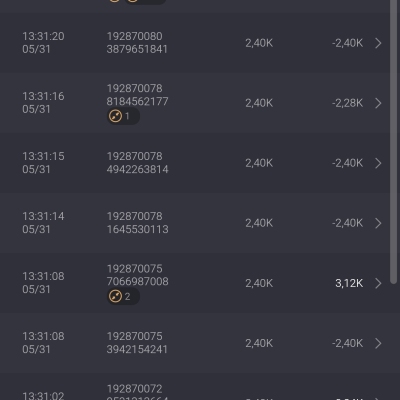Select transaction ID ending 7066987008

[137, 275]
